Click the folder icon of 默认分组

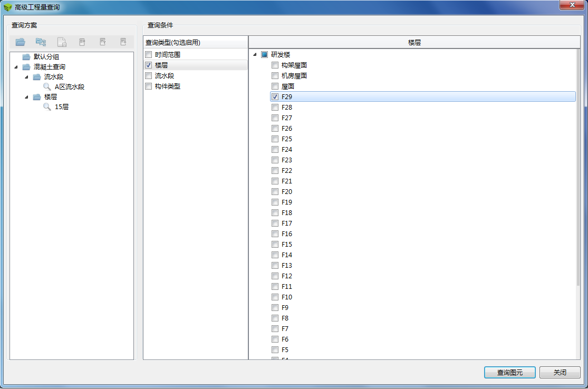click(26, 57)
